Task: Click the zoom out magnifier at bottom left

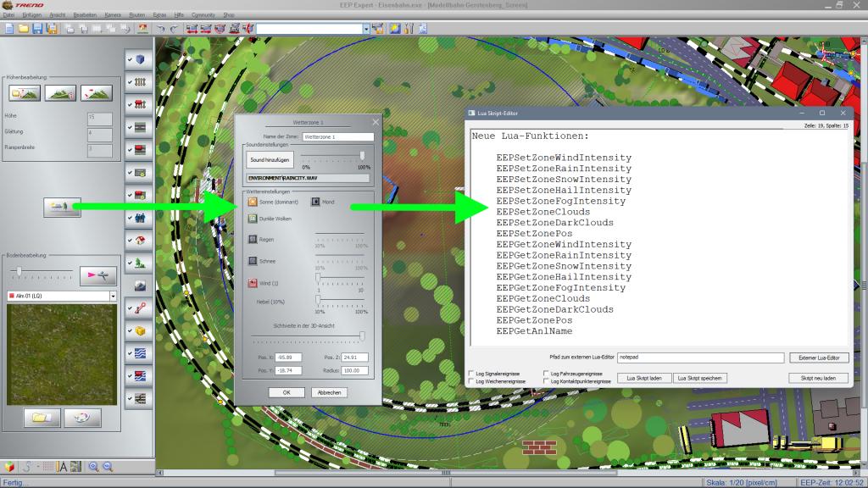Action: tap(108, 467)
